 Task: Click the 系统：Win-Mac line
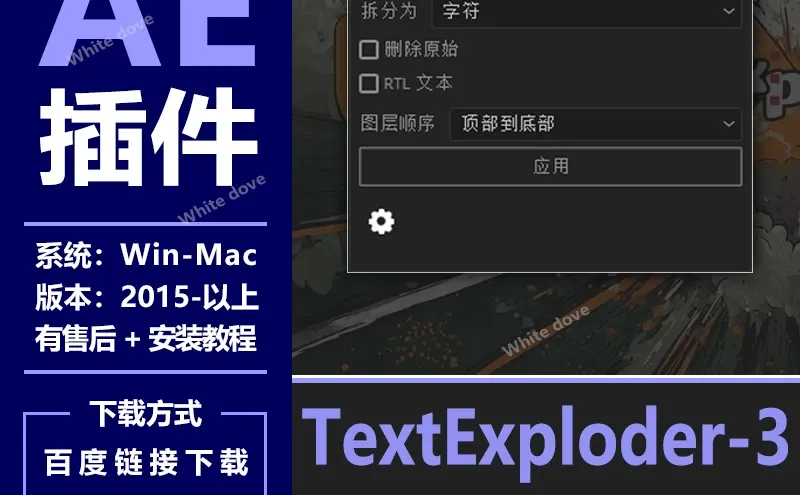coord(146,255)
